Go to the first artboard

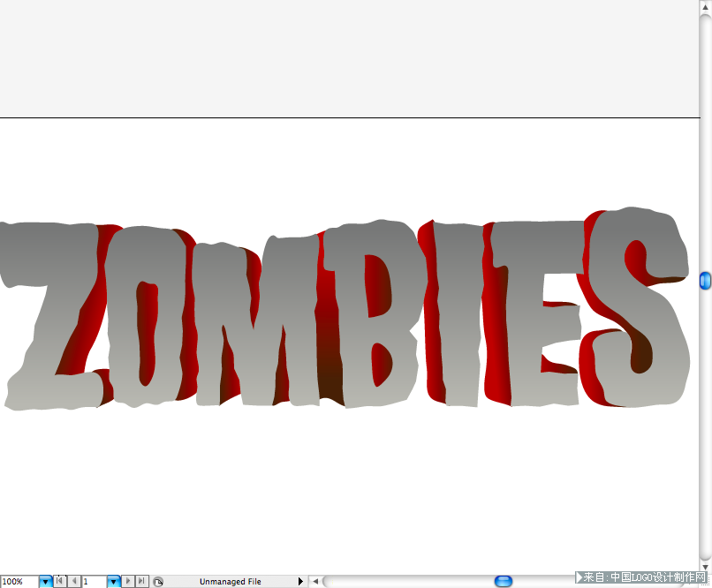click(x=60, y=581)
